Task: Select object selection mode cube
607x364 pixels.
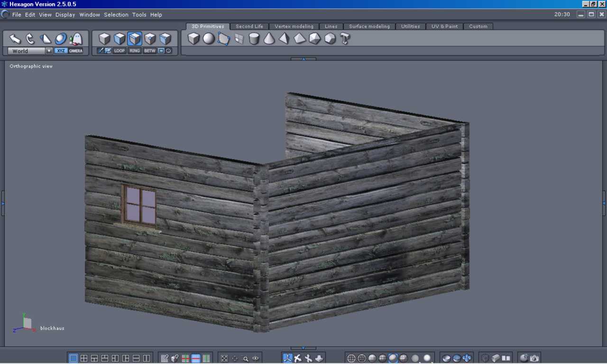Action: pyautogui.click(x=104, y=38)
